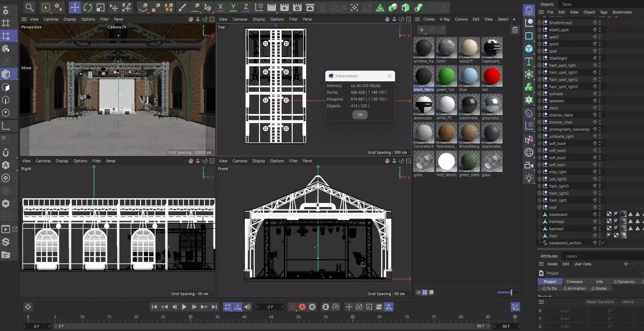Open V-Ray menu in material manager
The width and height of the screenshot is (644, 331).
click(x=444, y=19)
